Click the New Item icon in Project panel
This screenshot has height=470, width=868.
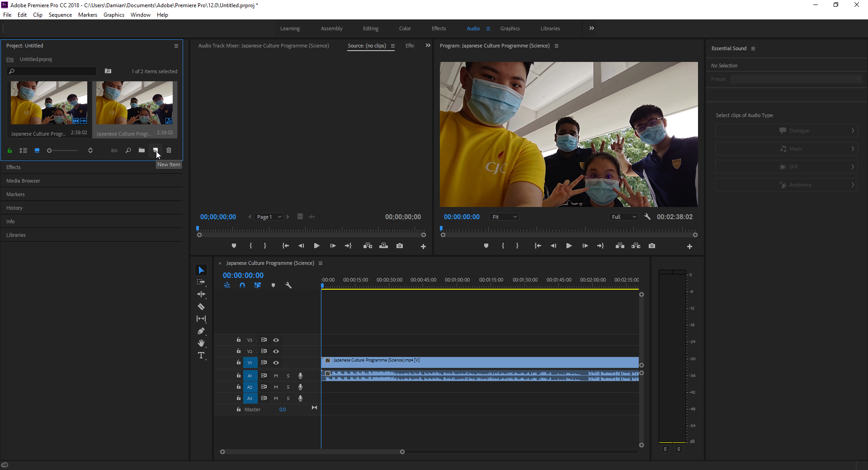(x=155, y=150)
